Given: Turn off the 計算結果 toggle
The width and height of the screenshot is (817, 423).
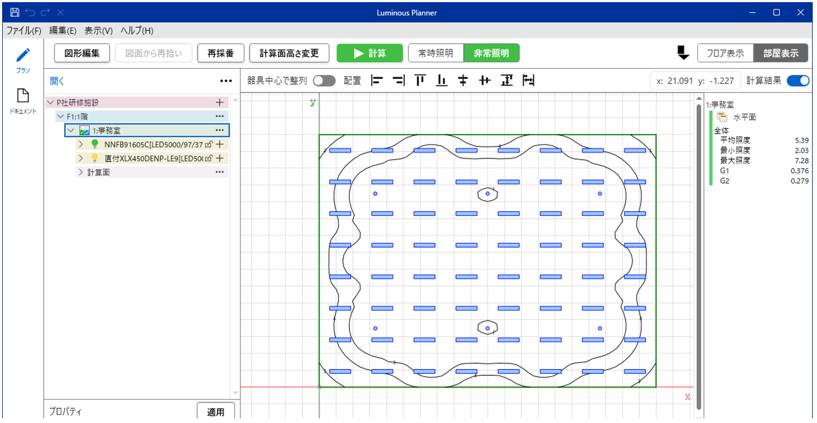Looking at the screenshot, I should [797, 81].
